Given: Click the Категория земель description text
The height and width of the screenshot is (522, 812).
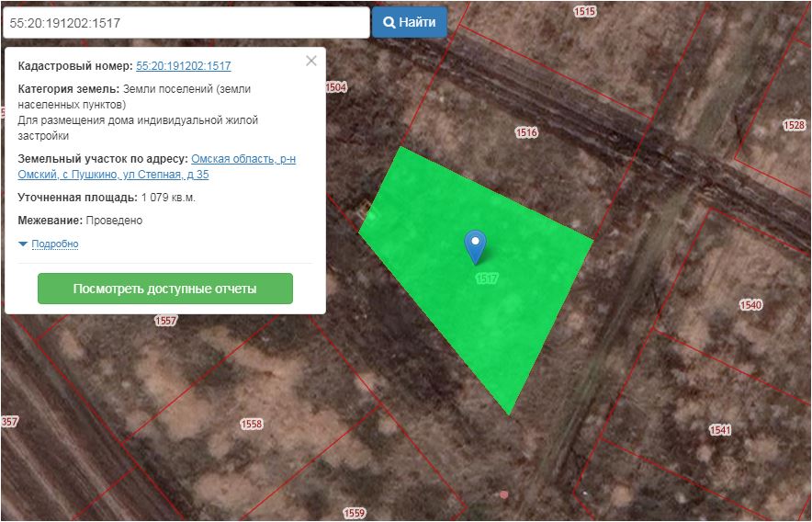Looking at the screenshot, I should [139, 112].
